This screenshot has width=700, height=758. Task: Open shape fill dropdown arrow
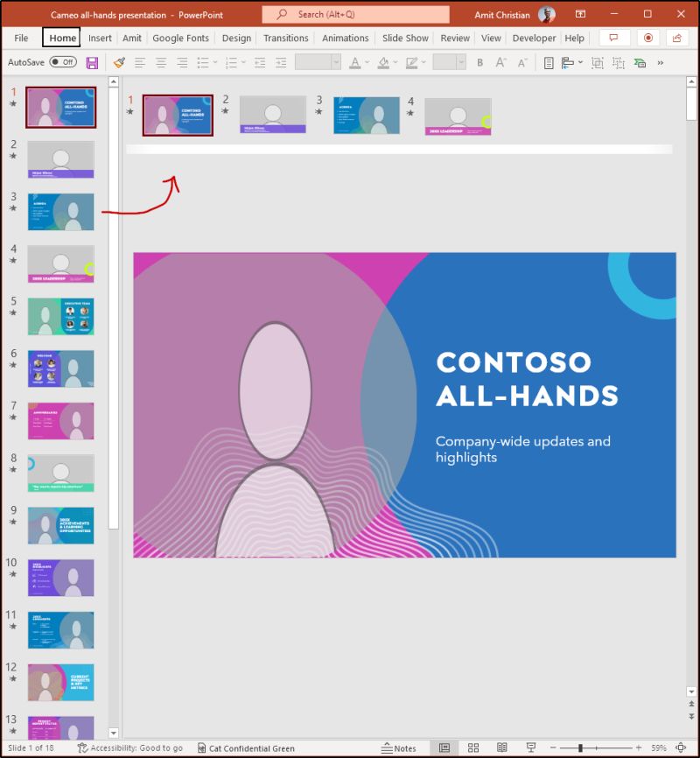click(x=395, y=62)
